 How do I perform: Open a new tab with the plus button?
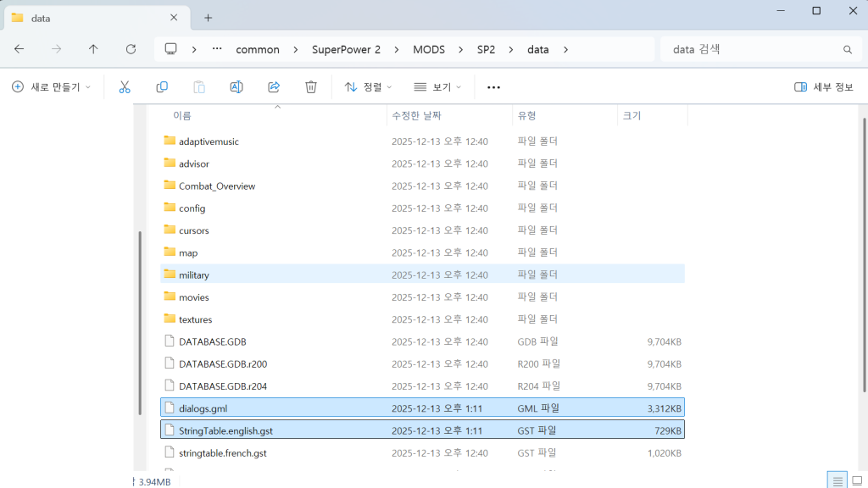207,17
